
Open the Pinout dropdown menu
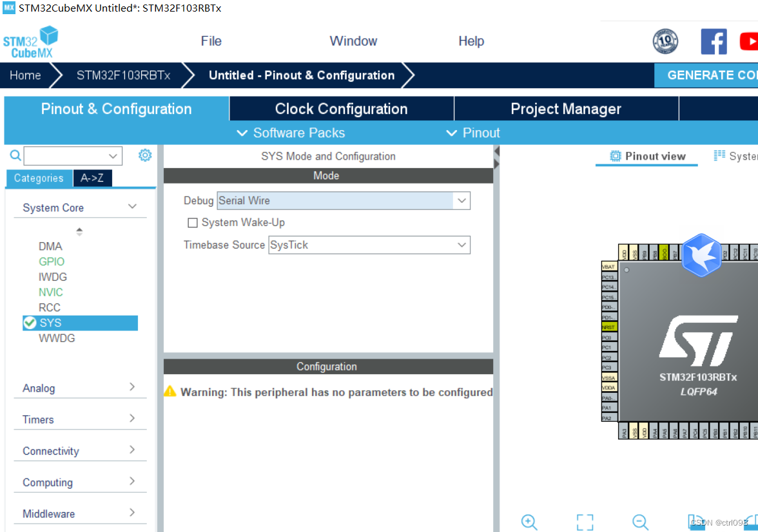(x=473, y=133)
